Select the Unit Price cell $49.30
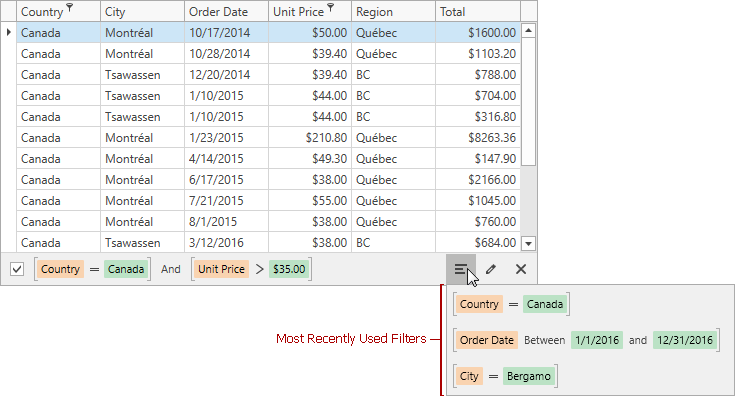Viewport: 735px width, 396px height. (310, 159)
